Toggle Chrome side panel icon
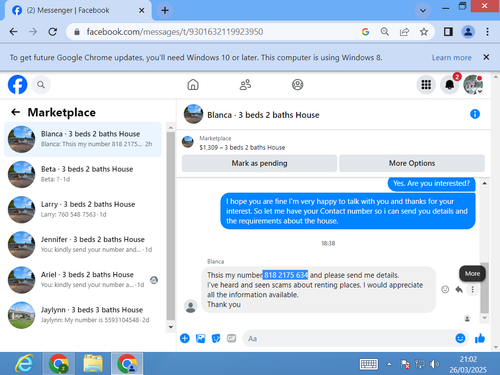 coord(448,32)
